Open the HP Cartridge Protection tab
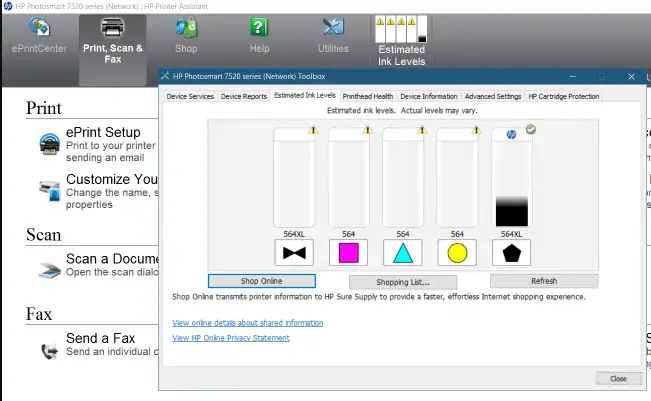Image resolution: width=651 pixels, height=401 pixels. click(x=563, y=96)
